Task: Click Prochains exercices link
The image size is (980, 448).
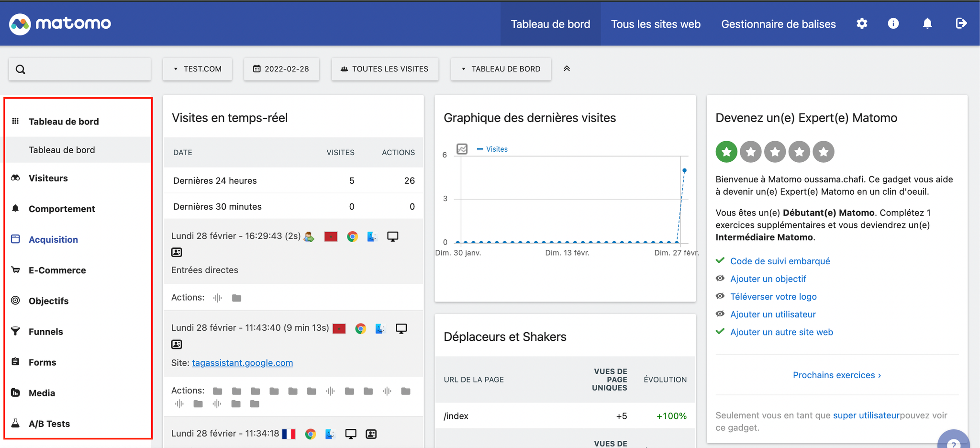Action: tap(837, 375)
